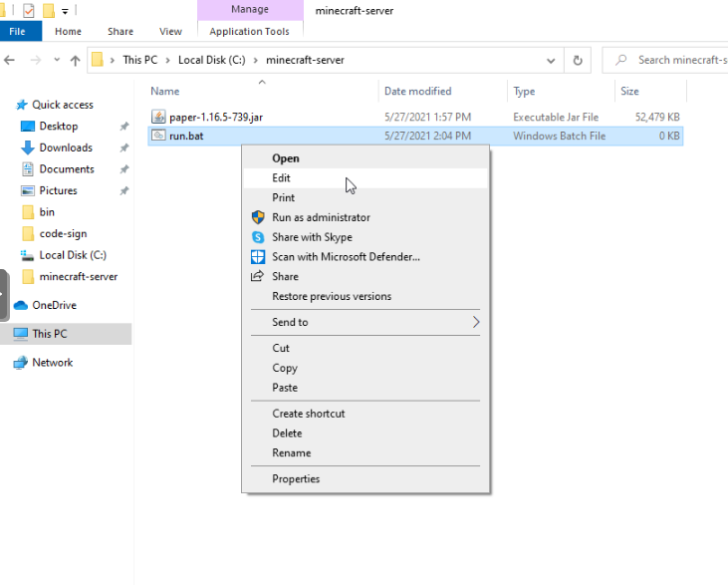Screen dimensions: 728x585
Task: Click the Network icon in sidebar
Action: pyautogui.click(x=21, y=363)
